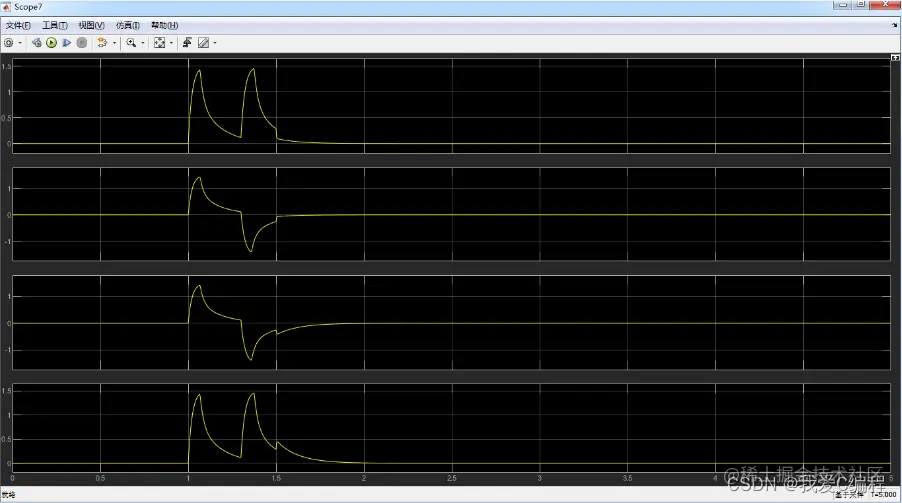
Task: Click the fourth bottom signal plot area
Action: click(452, 428)
